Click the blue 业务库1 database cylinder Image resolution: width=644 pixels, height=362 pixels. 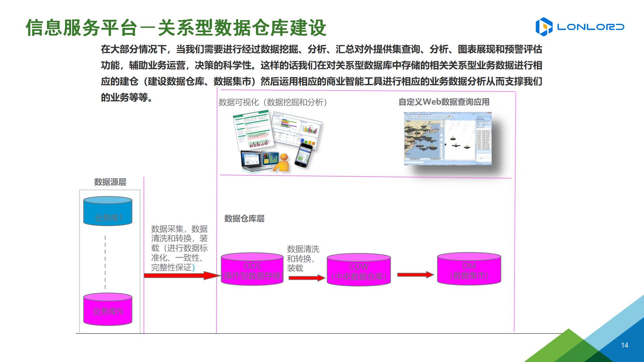tap(108, 211)
